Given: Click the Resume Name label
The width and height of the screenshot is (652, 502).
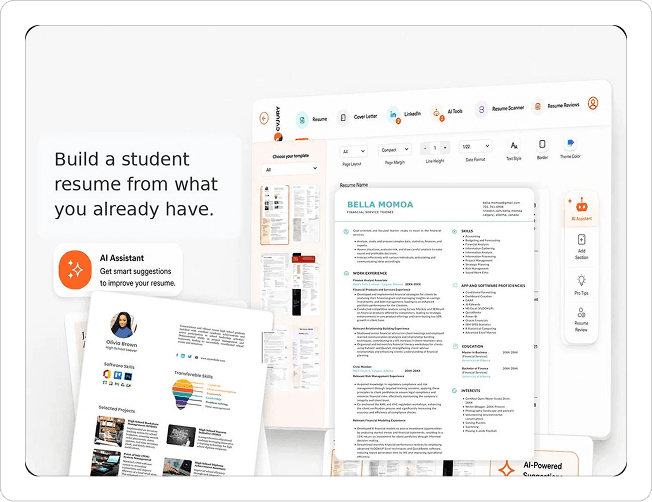Looking at the screenshot, I should (353, 185).
